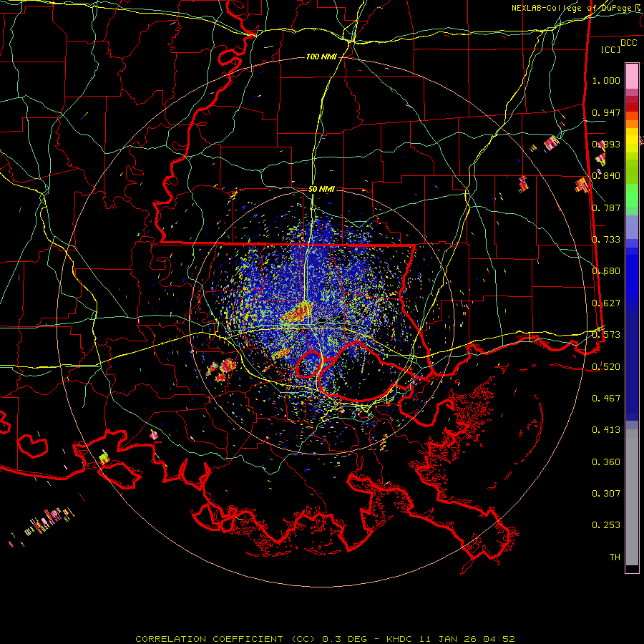
Task: Click the 50 NMI range ring label
Action: pos(321,189)
